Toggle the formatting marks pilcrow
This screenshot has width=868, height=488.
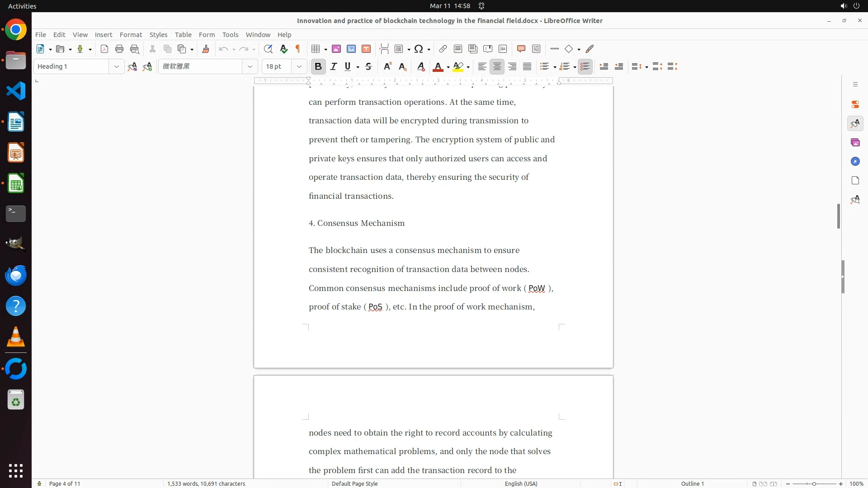pos(298,49)
